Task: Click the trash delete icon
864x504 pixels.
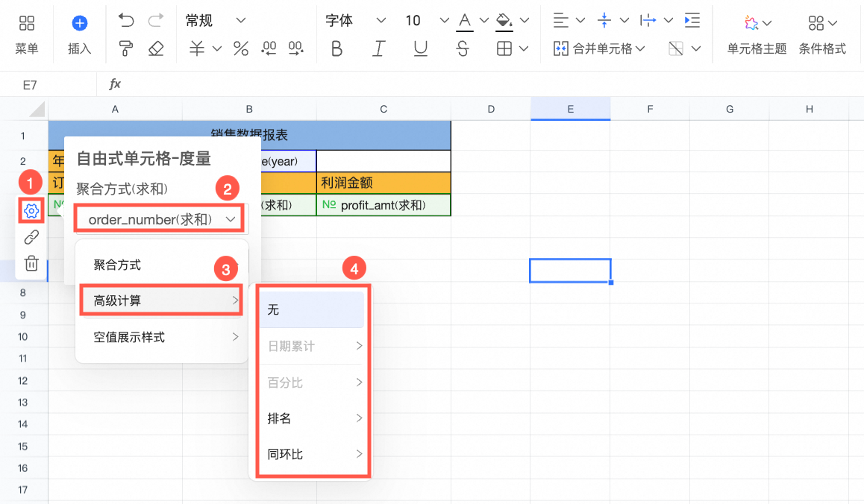Action: click(x=31, y=263)
